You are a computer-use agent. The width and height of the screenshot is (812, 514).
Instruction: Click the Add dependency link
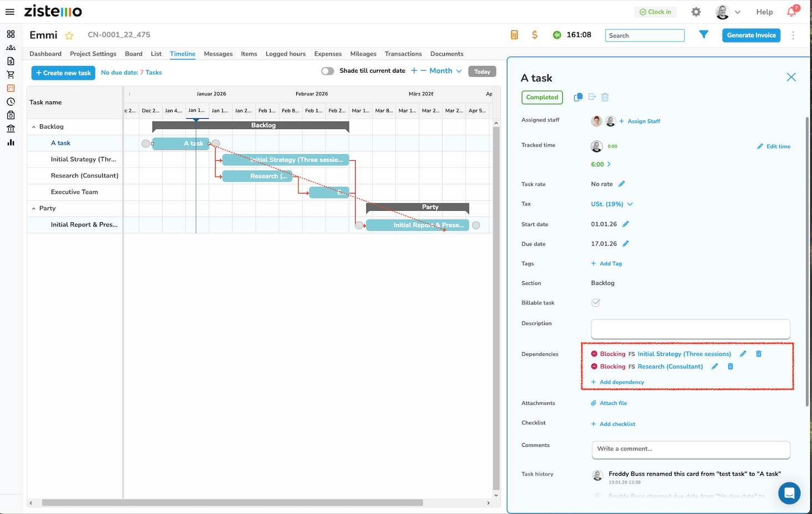tap(621, 382)
